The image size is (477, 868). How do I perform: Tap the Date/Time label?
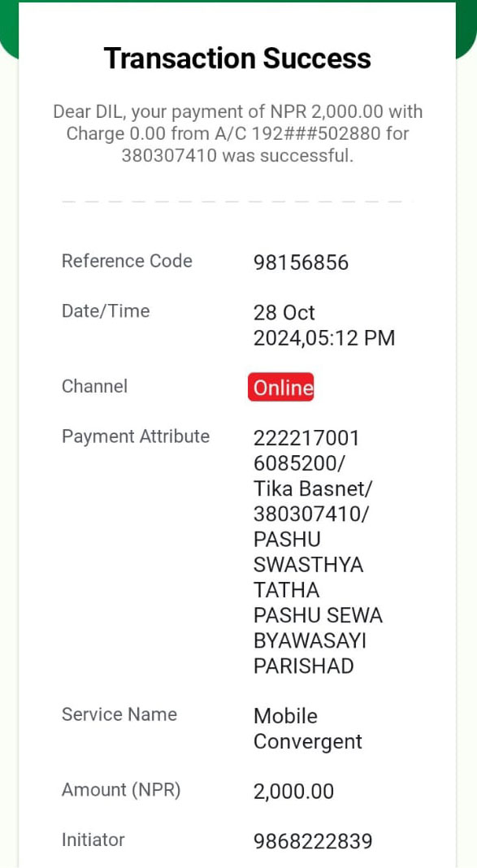point(106,311)
